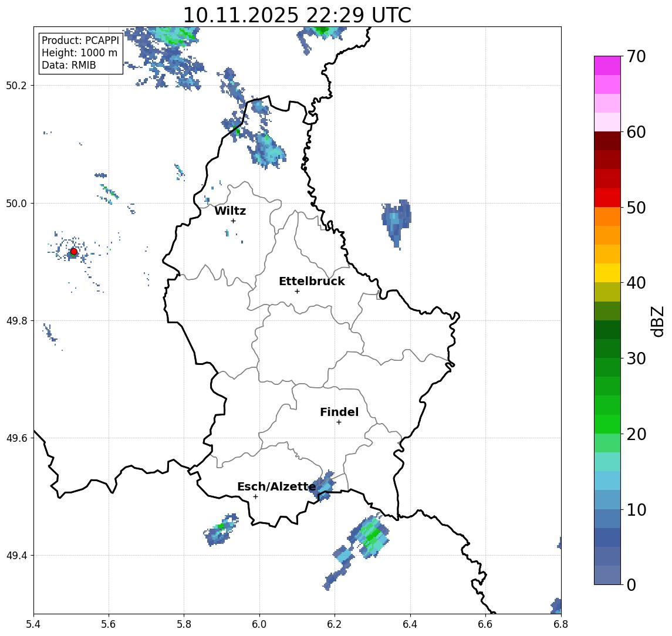Viewport: 672px width, 636px height.
Task: Click the bright green colorbar segment above 20
Action: pyautogui.click(x=607, y=424)
